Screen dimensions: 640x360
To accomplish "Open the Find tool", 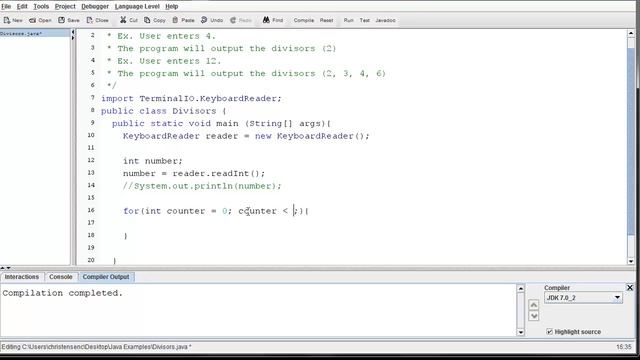I will point(273,20).
